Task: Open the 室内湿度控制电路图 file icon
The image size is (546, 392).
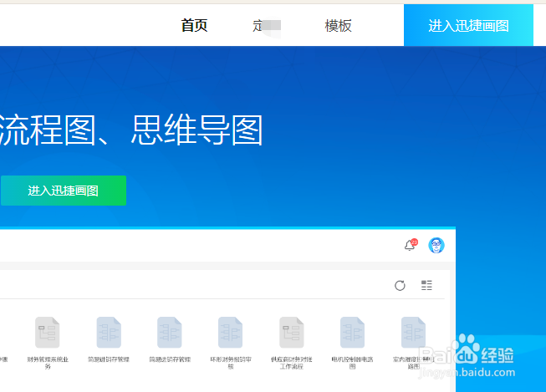Action: coord(413,333)
